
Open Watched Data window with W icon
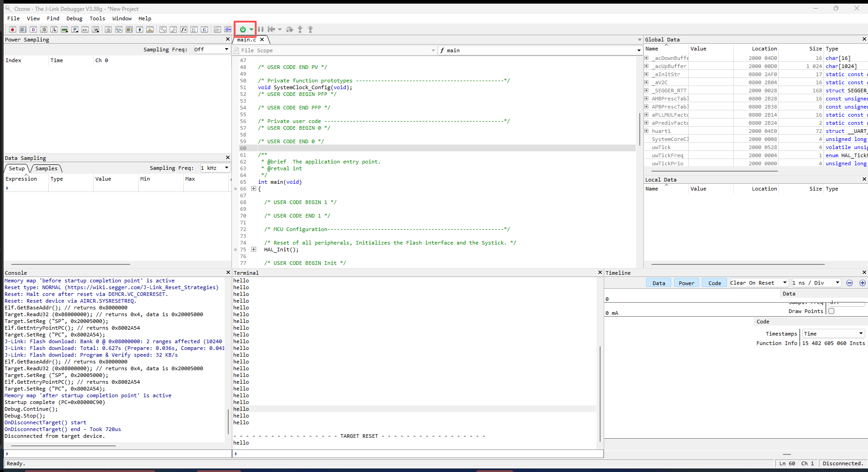95,30
